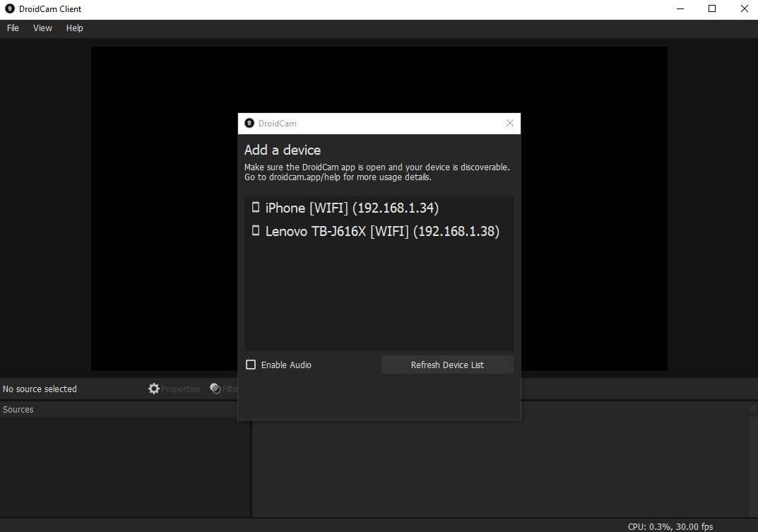758x532 pixels.
Task: Click the DroidCam logo in dialog title
Action: (249, 123)
